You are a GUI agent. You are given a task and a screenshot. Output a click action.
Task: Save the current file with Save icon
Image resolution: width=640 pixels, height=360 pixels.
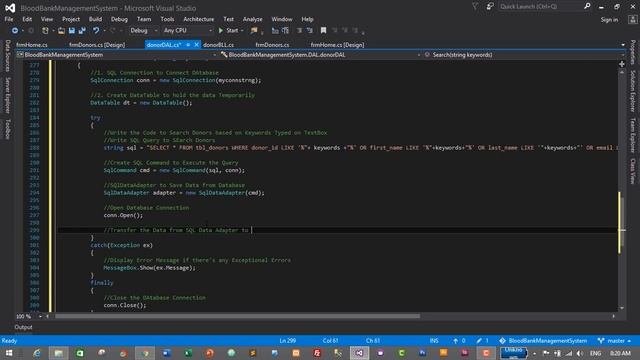pyautogui.click(x=72, y=31)
